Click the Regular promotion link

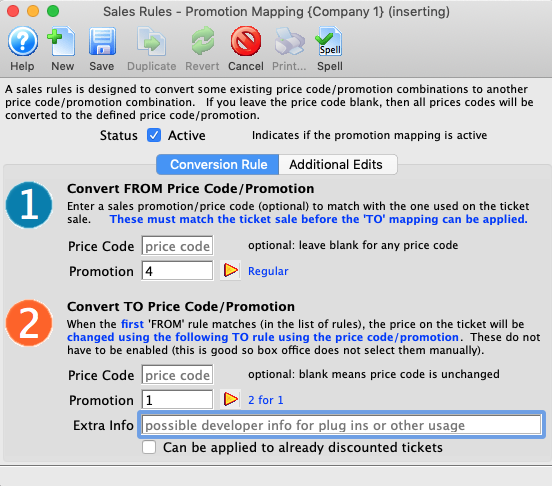[x=268, y=271]
